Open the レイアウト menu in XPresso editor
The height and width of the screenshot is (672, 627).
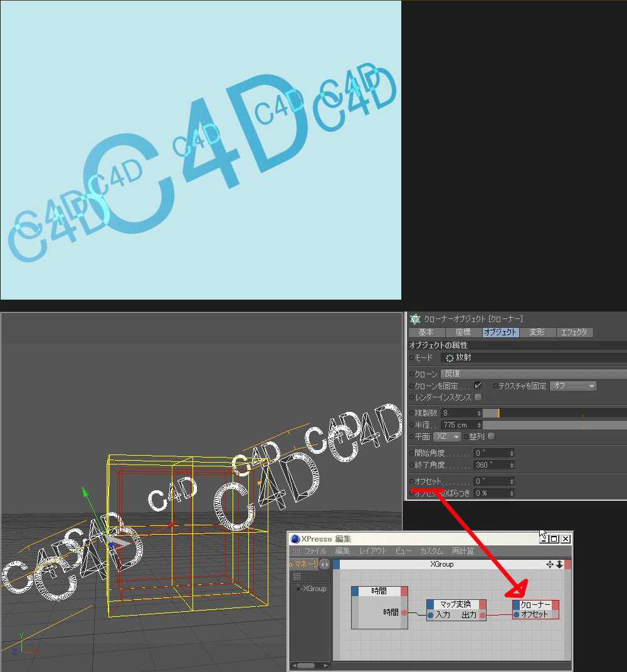coord(373,551)
